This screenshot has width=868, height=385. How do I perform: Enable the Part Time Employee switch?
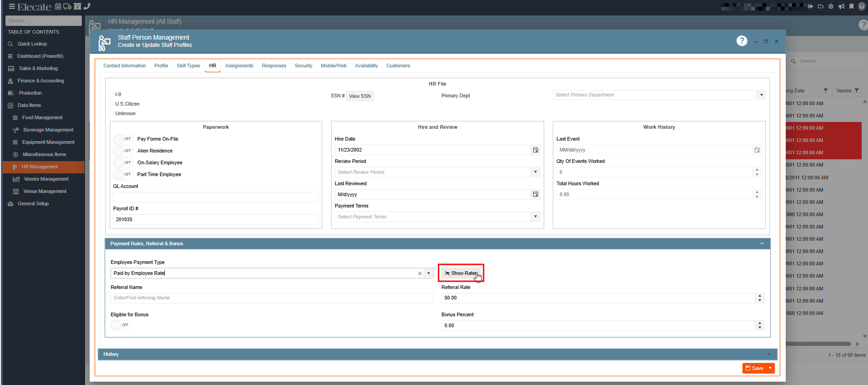122,175
